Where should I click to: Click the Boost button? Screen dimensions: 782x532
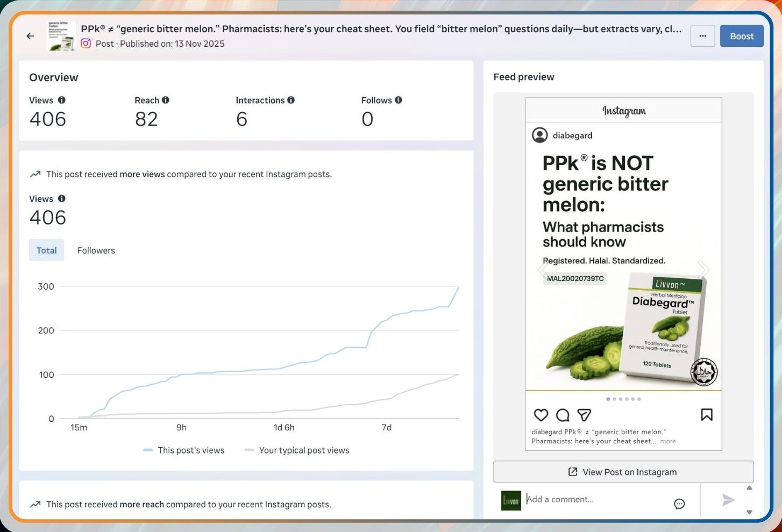741,36
